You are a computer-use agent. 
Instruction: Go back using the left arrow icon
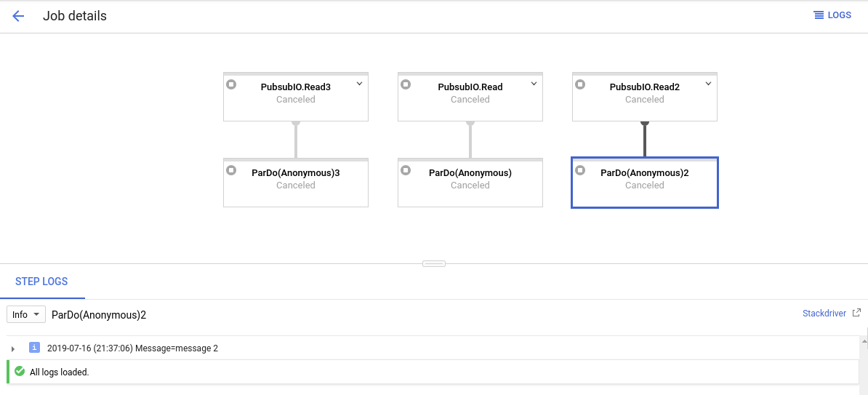click(18, 16)
